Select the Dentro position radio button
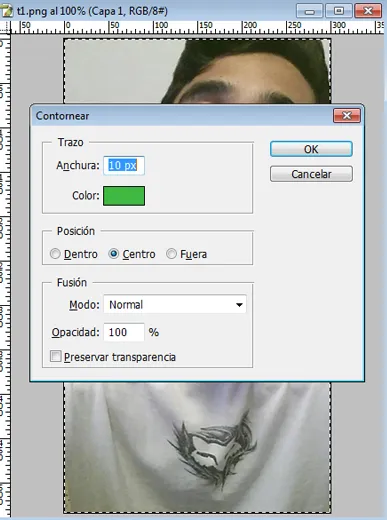The height and width of the screenshot is (520, 387). pos(55,254)
